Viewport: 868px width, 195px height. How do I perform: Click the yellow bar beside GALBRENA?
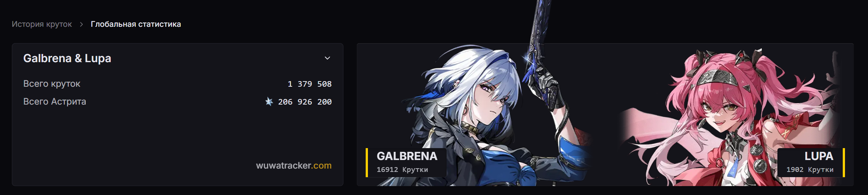click(x=367, y=163)
